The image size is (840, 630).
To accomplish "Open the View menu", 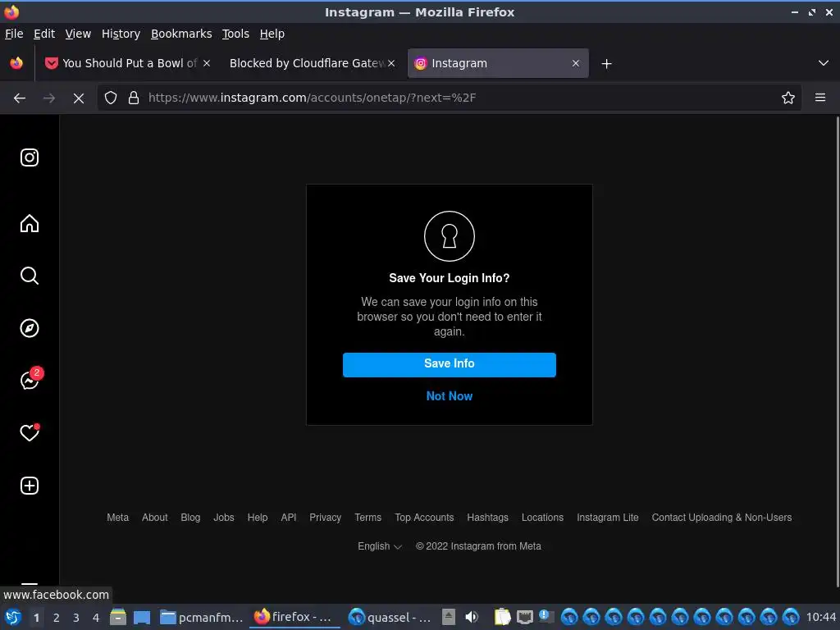I will pyautogui.click(x=78, y=34).
